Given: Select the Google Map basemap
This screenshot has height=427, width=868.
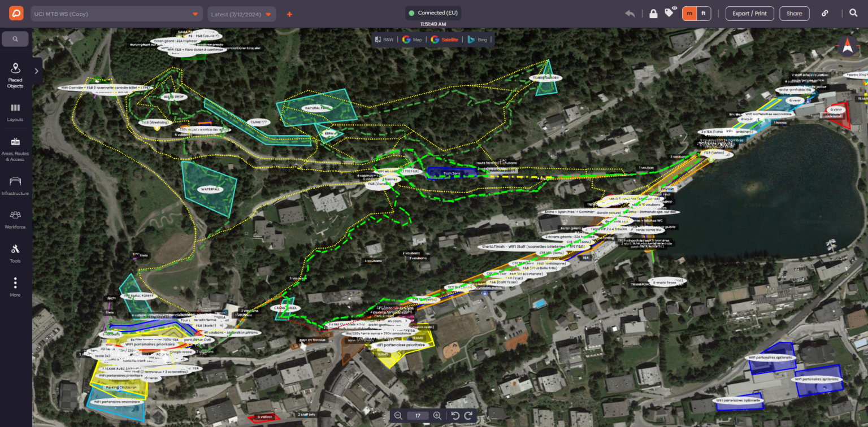Looking at the screenshot, I should pos(413,40).
